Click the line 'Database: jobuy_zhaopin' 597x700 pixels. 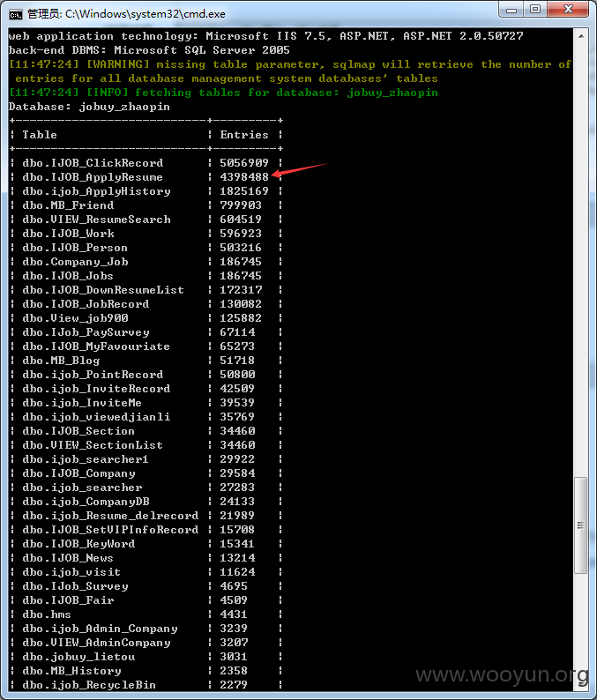pos(89,107)
